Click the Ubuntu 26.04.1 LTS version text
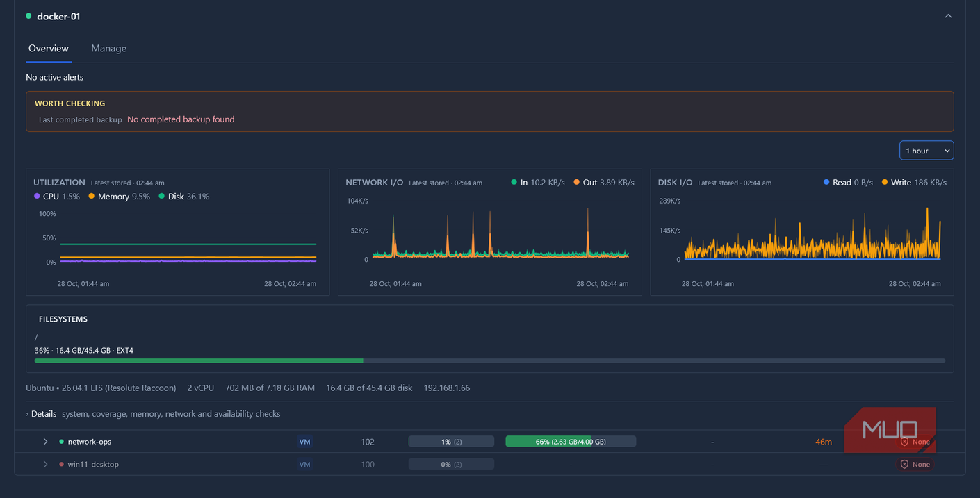The height and width of the screenshot is (498, 980). point(101,388)
